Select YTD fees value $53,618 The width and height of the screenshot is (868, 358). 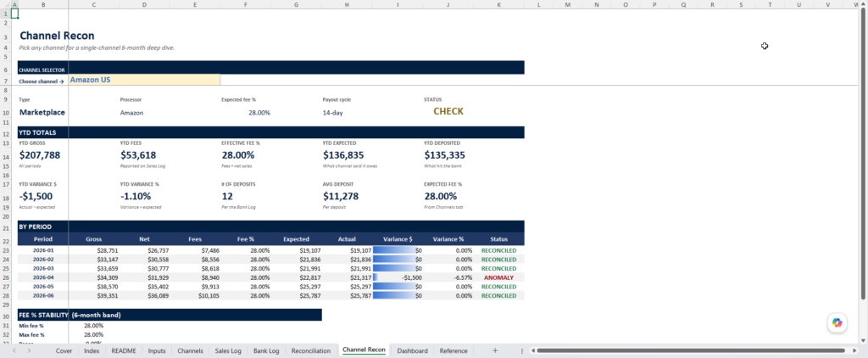click(139, 155)
